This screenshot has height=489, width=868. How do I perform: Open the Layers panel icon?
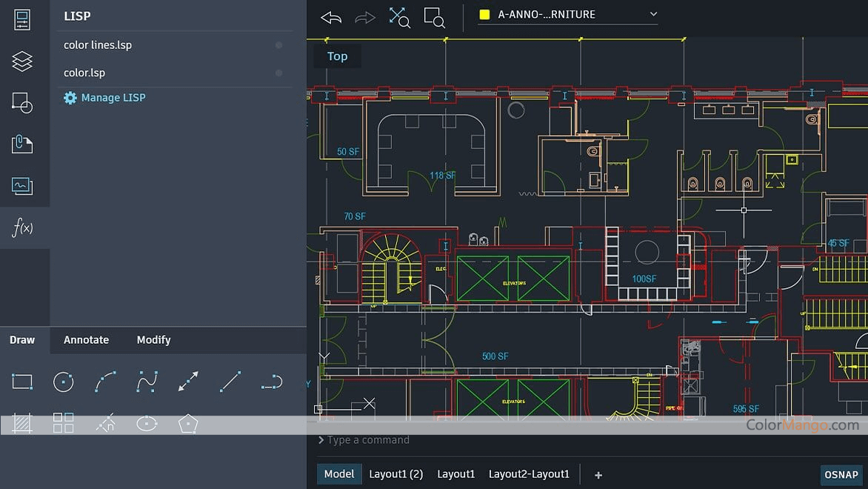[x=22, y=61]
